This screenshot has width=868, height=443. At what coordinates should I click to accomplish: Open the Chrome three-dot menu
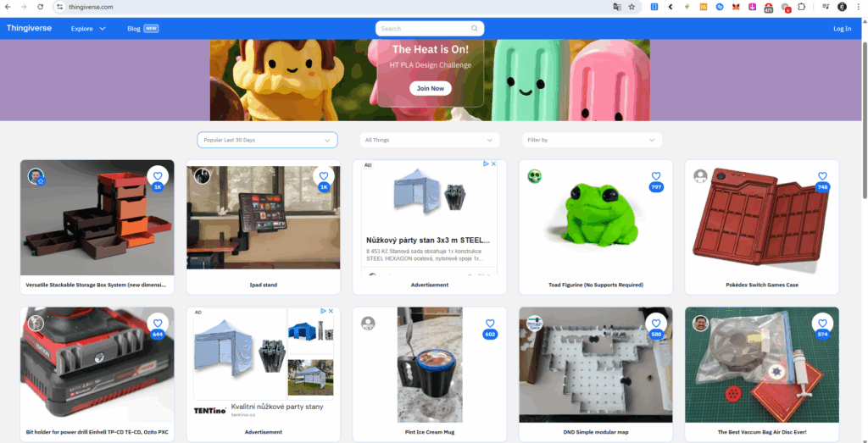click(x=858, y=7)
